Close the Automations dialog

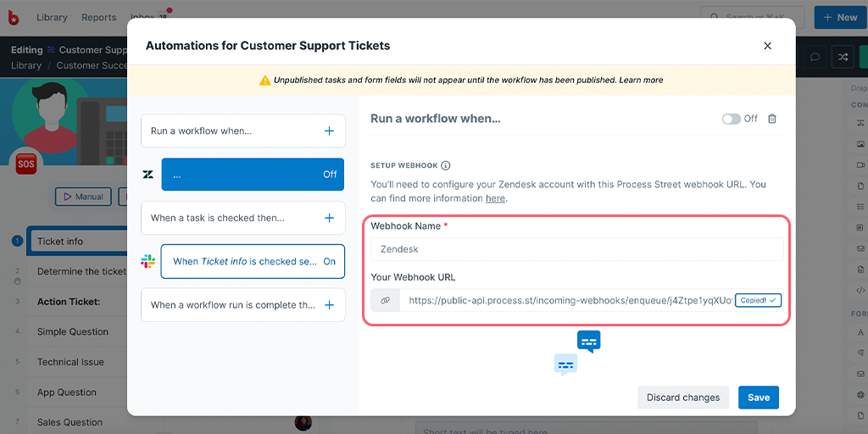pos(767,46)
